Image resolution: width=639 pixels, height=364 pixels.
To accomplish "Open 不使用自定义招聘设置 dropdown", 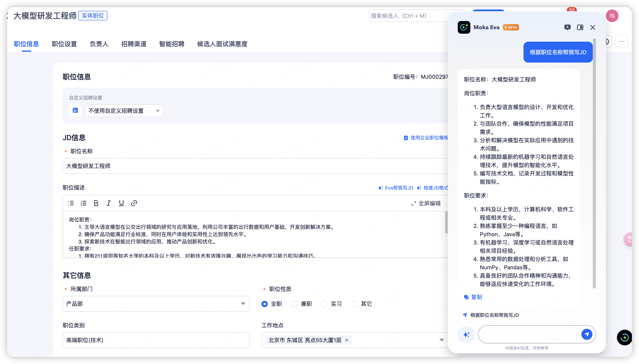I will (124, 111).
